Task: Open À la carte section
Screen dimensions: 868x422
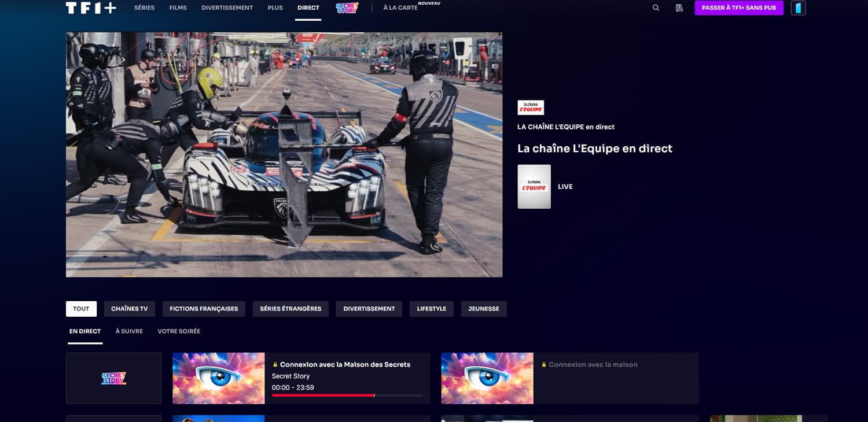Action: (x=400, y=8)
